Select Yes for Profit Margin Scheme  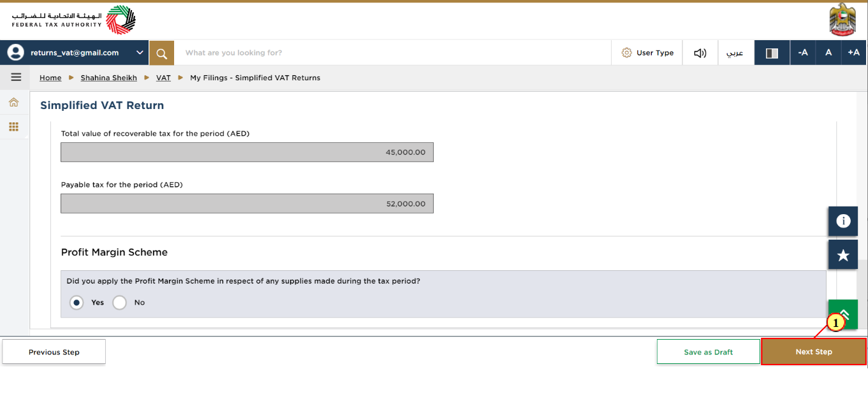coord(77,303)
